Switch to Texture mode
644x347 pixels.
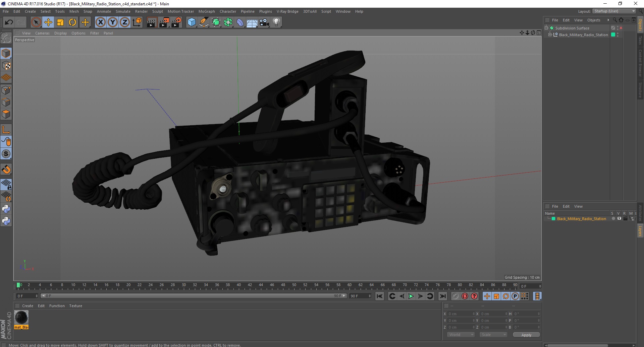click(x=6, y=66)
